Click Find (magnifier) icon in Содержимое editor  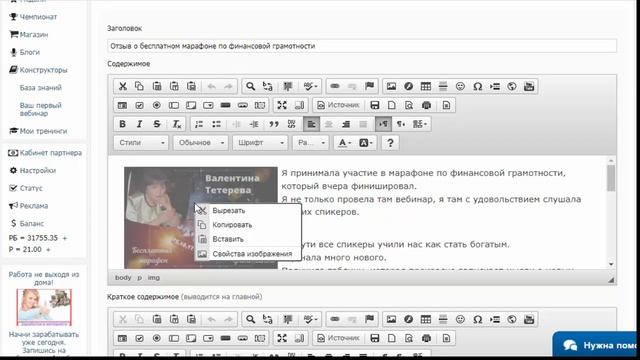click(250, 86)
